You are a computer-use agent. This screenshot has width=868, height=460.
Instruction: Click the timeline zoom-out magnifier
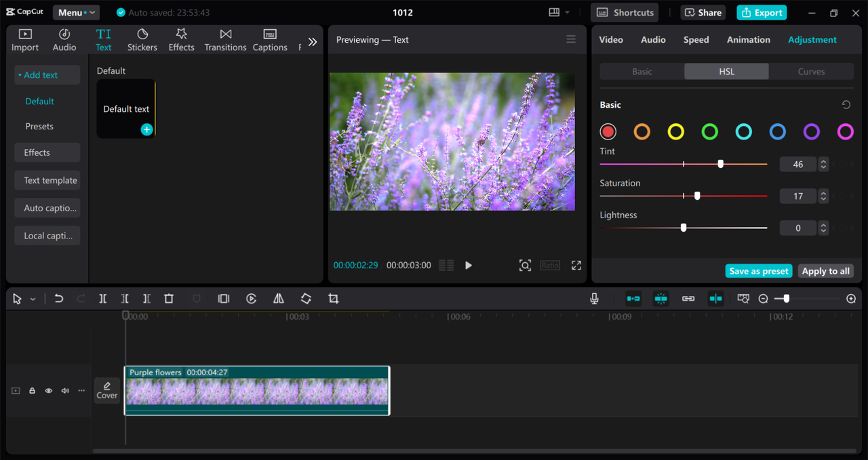pyautogui.click(x=763, y=299)
